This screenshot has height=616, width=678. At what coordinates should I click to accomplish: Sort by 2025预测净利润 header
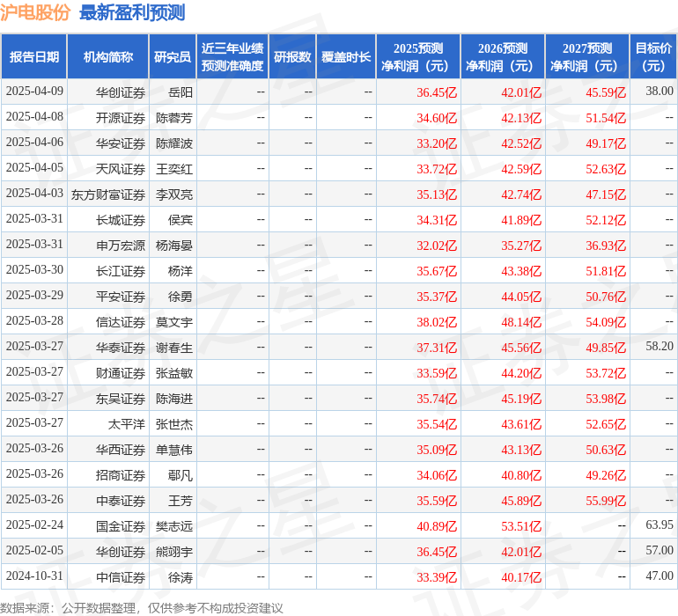pyautogui.click(x=418, y=57)
